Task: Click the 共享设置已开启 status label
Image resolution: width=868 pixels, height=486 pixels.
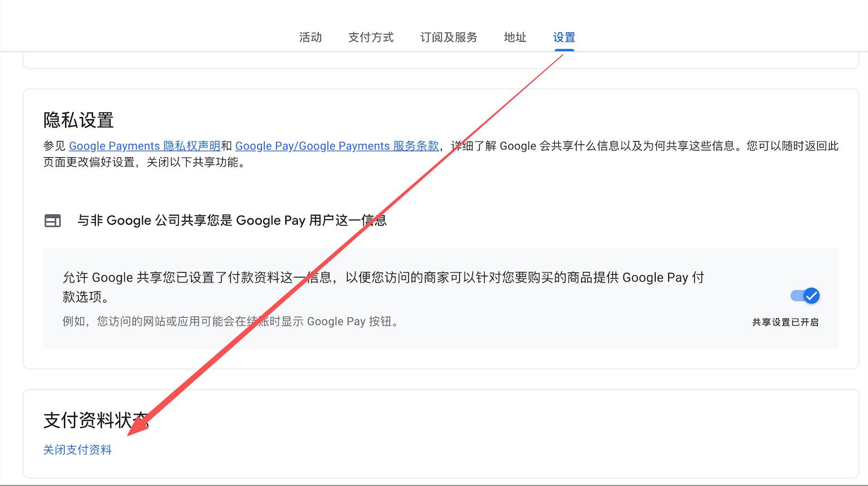Action: coord(785,322)
